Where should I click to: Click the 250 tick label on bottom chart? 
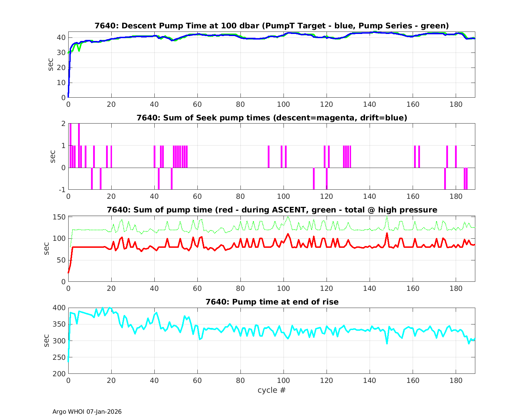tap(59, 357)
